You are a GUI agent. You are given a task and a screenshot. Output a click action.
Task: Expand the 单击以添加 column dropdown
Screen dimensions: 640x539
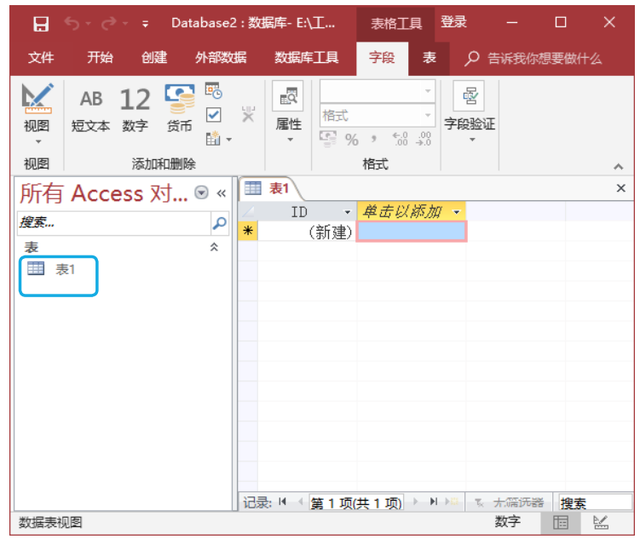click(456, 212)
